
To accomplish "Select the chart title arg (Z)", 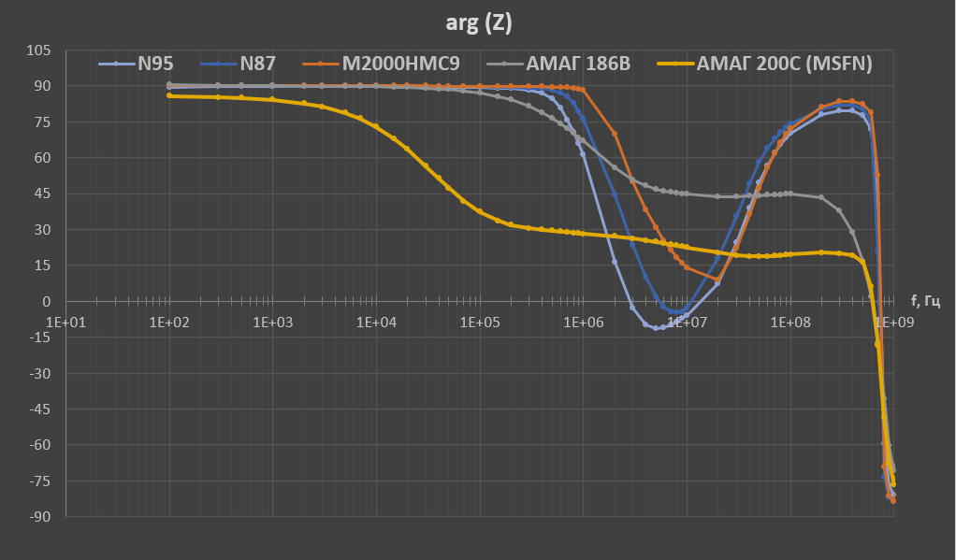I will tap(479, 23).
